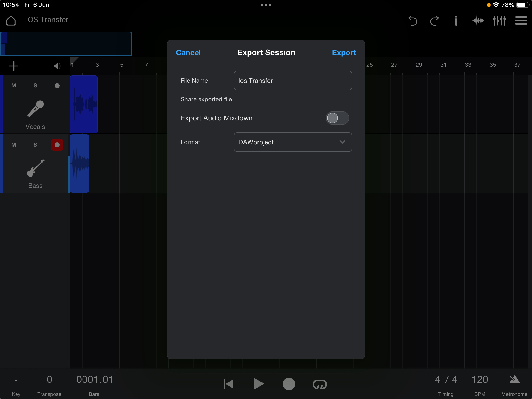Open the BPM 120 tempo setting

480,380
